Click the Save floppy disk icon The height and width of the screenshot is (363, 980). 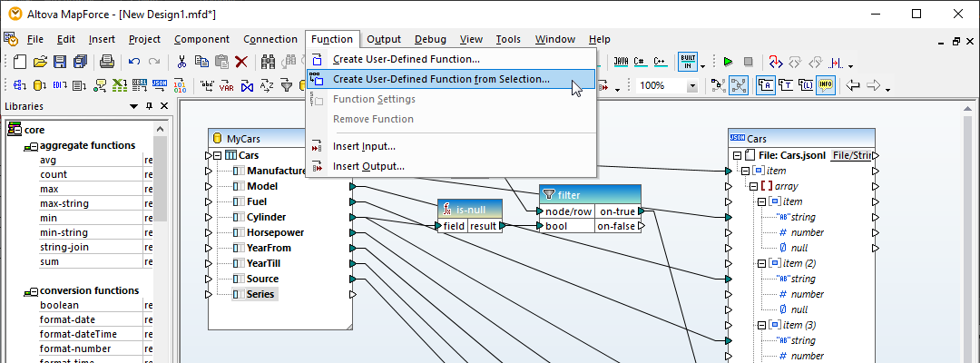(60, 62)
